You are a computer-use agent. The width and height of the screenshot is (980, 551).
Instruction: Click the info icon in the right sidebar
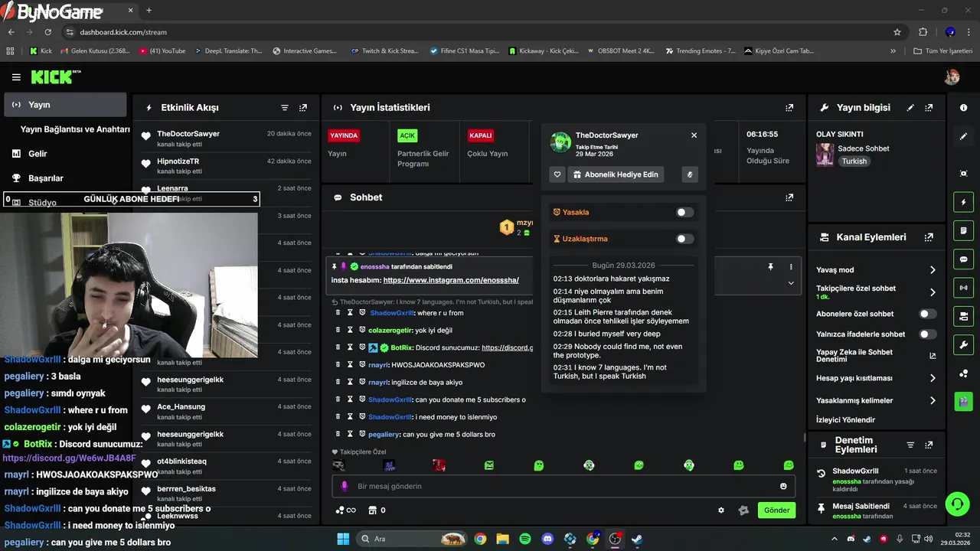click(963, 108)
